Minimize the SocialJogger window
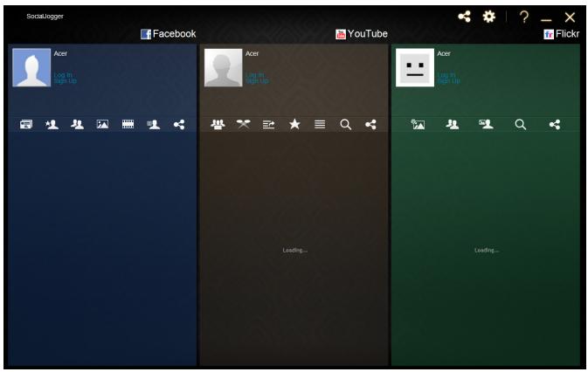Screen dimensions: 588x372 pos(546,19)
